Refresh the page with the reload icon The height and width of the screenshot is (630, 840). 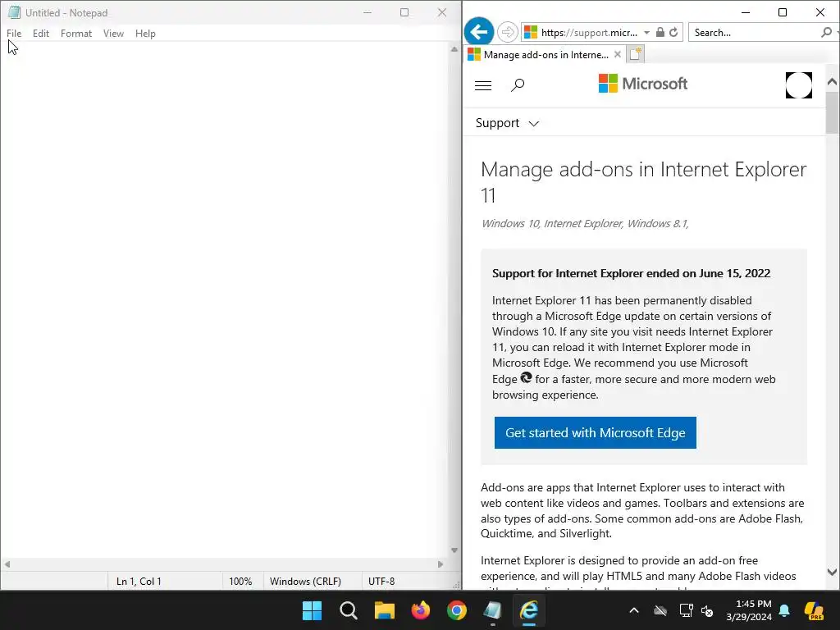(x=674, y=32)
